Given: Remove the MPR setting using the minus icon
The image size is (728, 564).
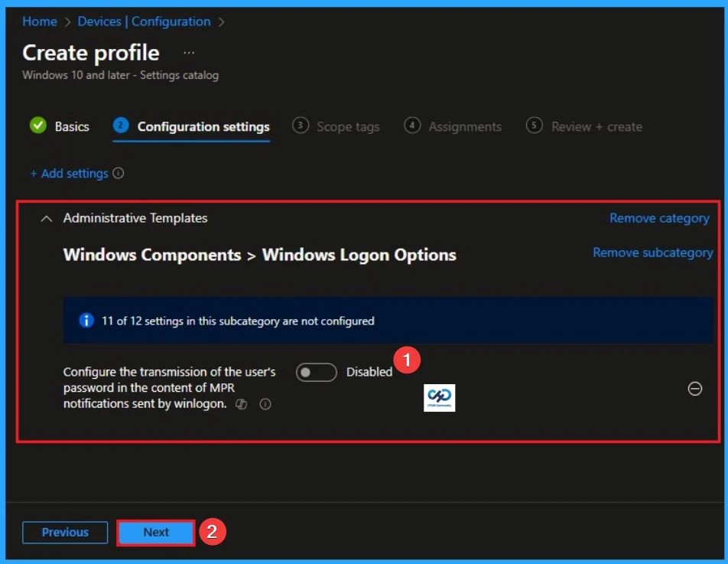Looking at the screenshot, I should click(x=694, y=389).
